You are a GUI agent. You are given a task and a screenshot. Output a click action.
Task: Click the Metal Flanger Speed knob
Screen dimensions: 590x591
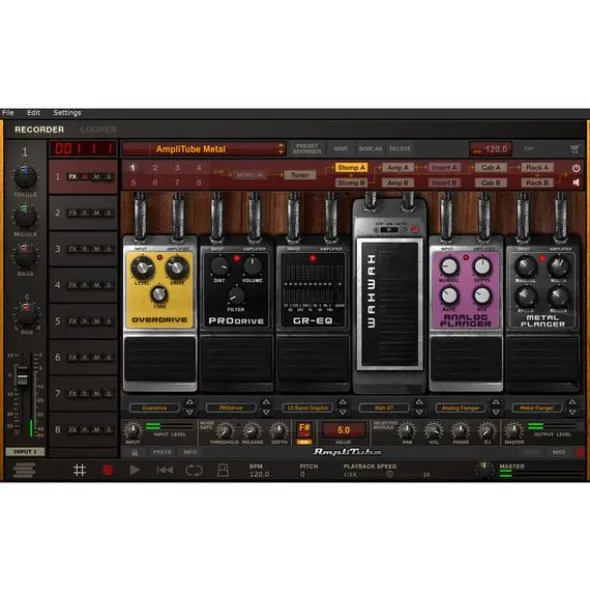pyautogui.click(x=526, y=296)
